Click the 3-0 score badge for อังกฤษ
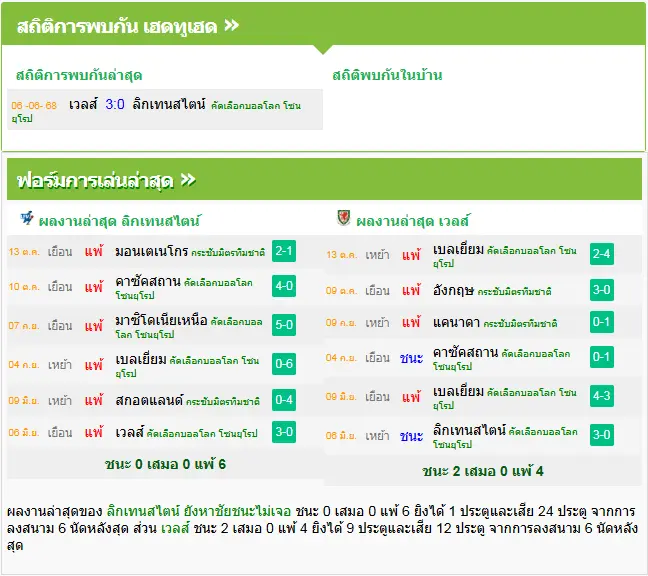This screenshot has width=648, height=576. [x=602, y=290]
